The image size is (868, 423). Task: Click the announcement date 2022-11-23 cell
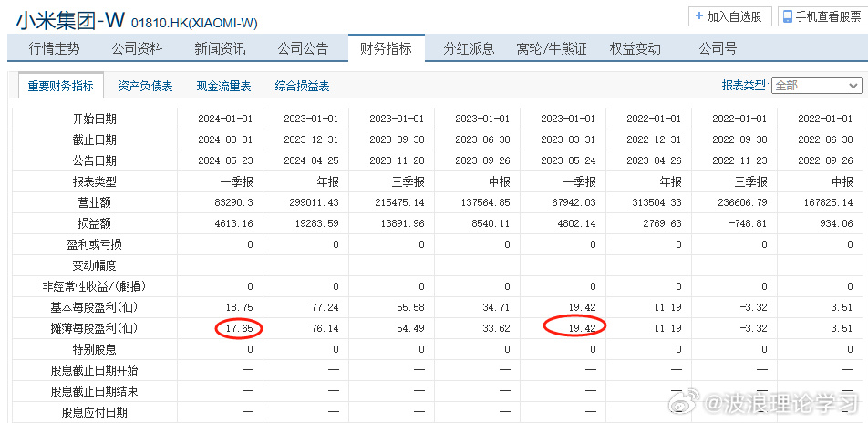(x=740, y=160)
